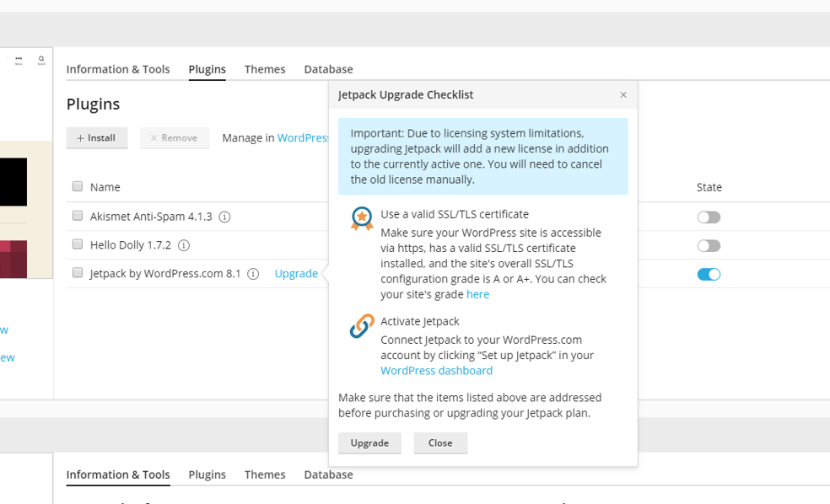Click the Install plugin button
830x504 pixels.
pyautogui.click(x=97, y=138)
